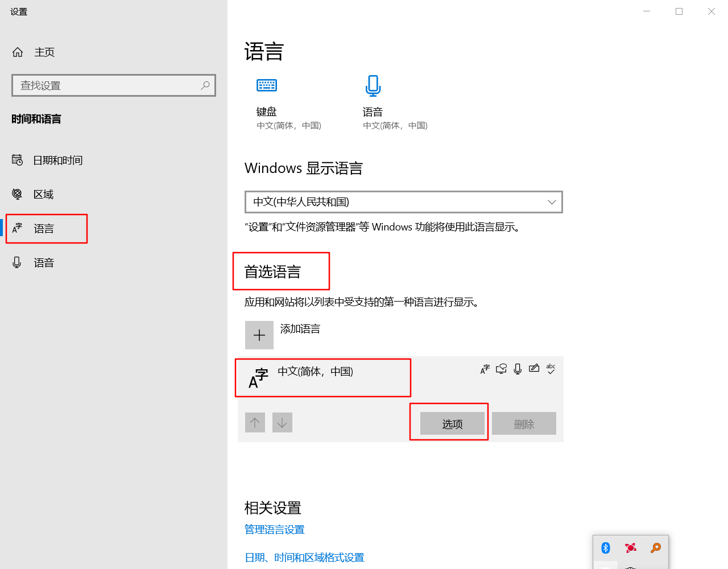Screen dimensions: 728x569
Task: Click the abc spell-check icon on the 中文 row
Action: tap(551, 369)
